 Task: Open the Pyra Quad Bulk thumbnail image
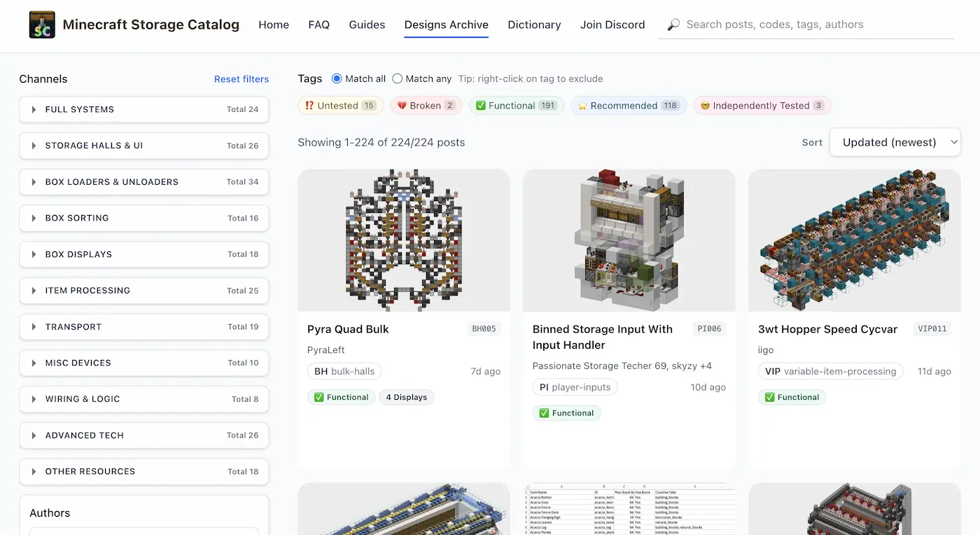404,240
